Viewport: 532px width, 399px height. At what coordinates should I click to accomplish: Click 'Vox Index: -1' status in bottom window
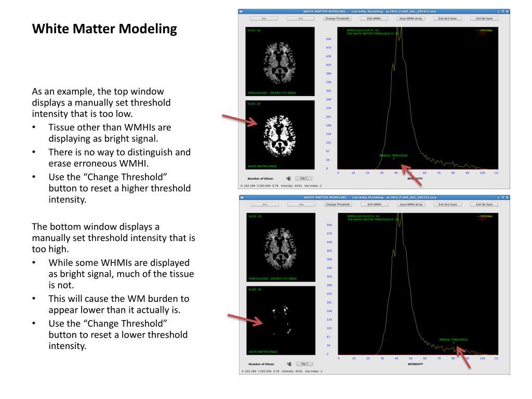(313, 371)
